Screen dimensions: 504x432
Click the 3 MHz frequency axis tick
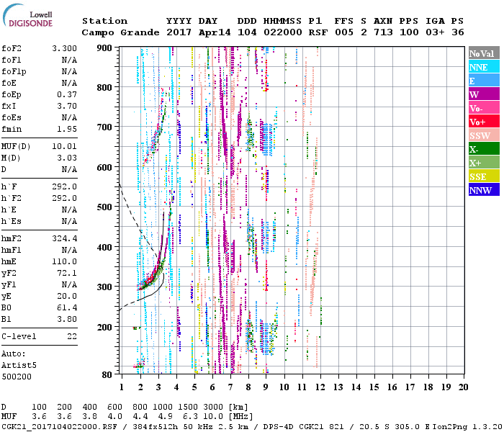point(158,387)
